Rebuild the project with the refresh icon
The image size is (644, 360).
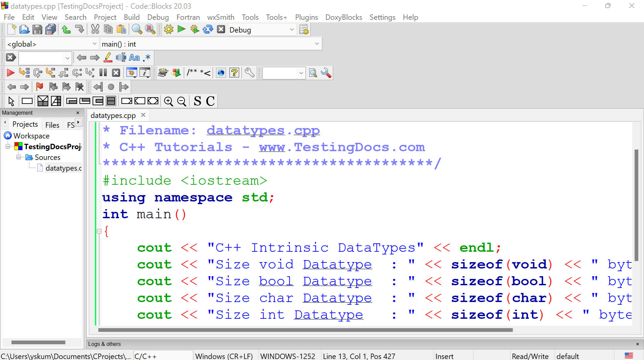point(208,29)
